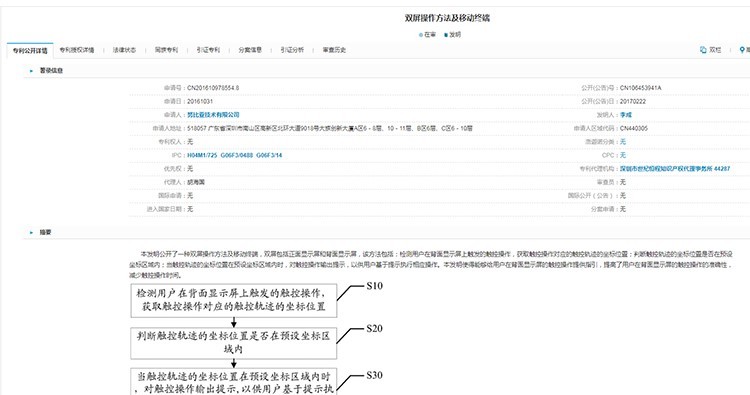
Task: Click the 在审 status label
Action: (x=430, y=35)
